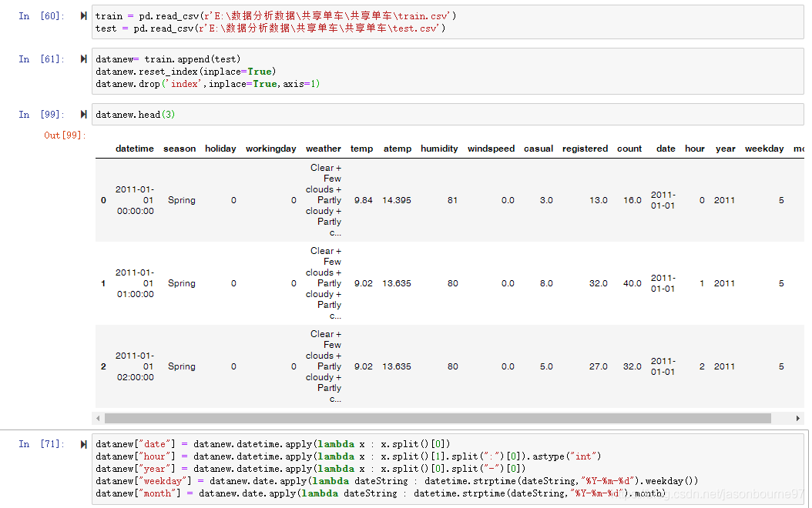Click row index 1 in the table
The width and height of the screenshot is (812, 508).
tap(103, 283)
